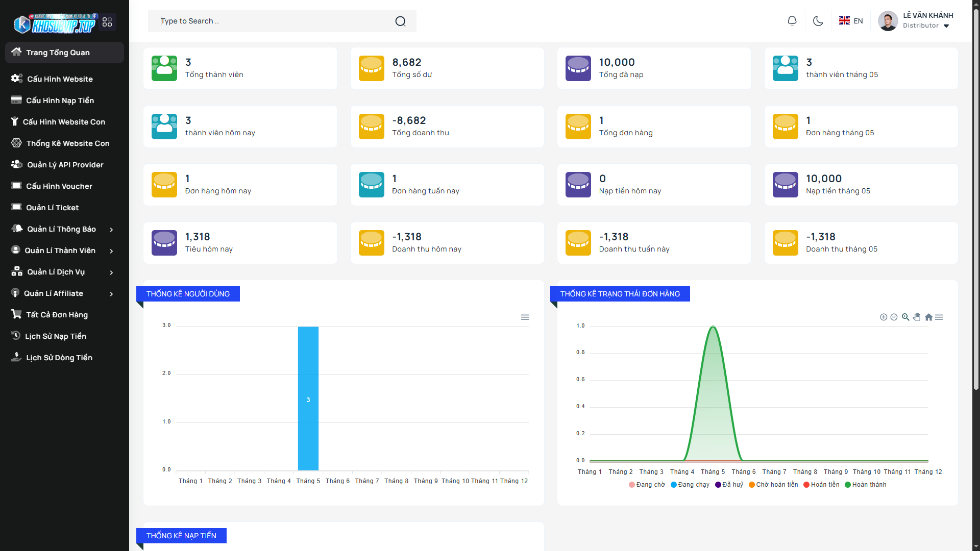Reset zoom with chart home icon
The image size is (980, 551).
tap(928, 317)
